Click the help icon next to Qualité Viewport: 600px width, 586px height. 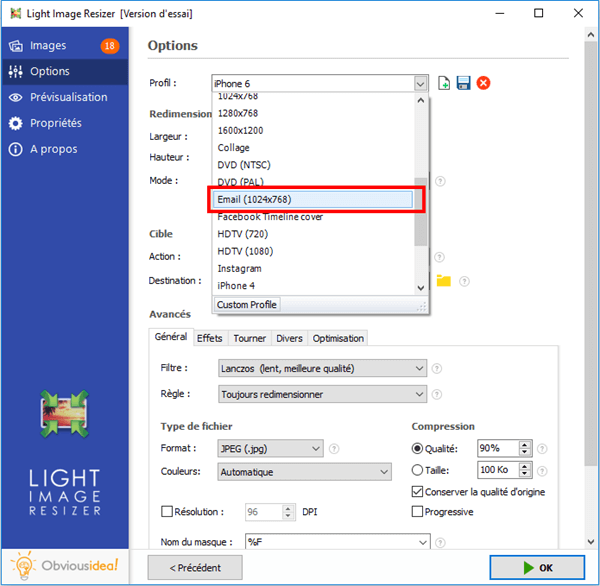[x=542, y=448]
